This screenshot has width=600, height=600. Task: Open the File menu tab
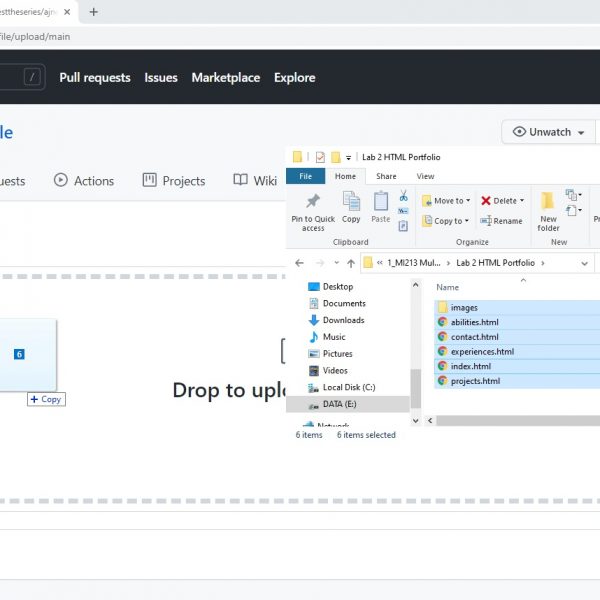(305, 176)
